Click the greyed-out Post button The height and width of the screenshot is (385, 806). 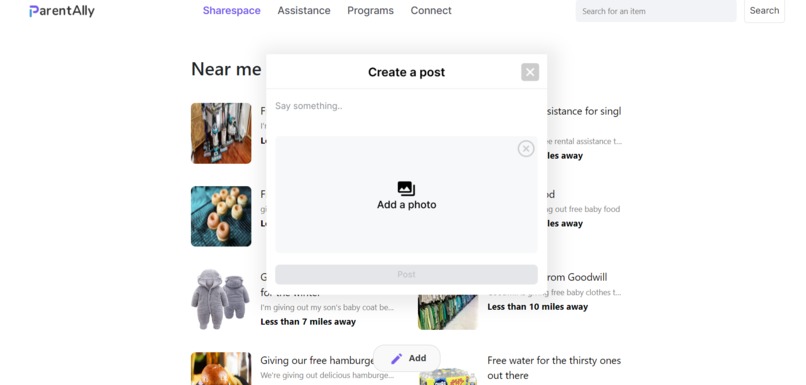406,274
